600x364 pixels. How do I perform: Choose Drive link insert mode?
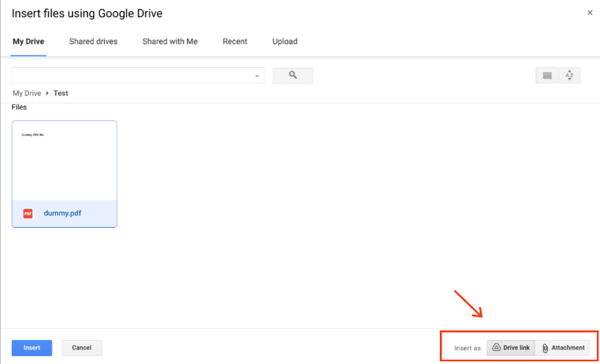click(511, 348)
